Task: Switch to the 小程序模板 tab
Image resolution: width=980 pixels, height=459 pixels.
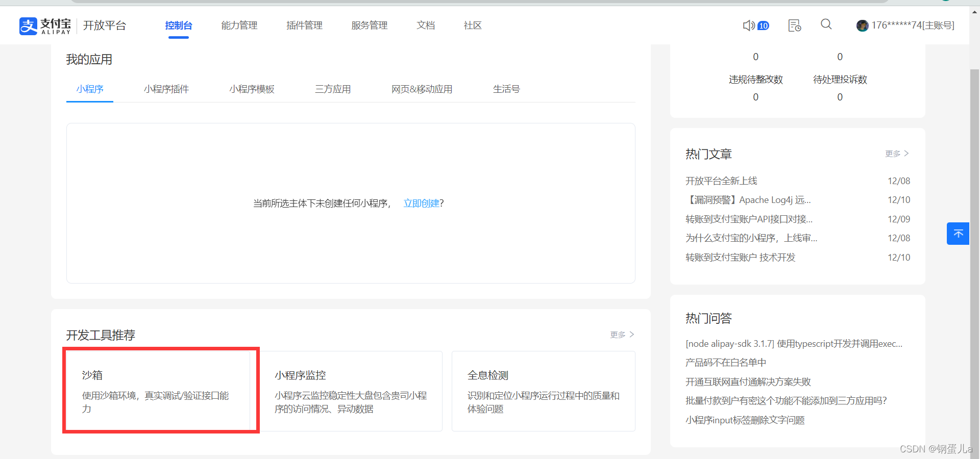Action: [x=252, y=89]
